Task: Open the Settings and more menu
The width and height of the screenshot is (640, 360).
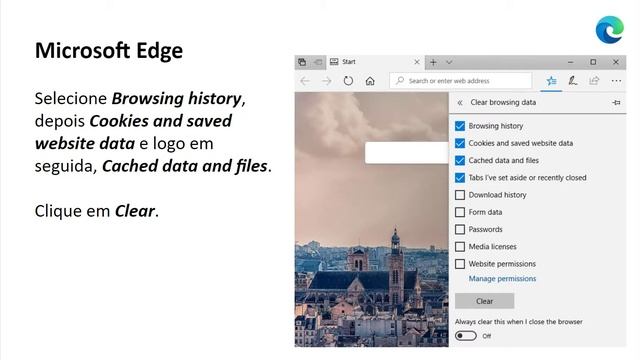Action: click(616, 81)
